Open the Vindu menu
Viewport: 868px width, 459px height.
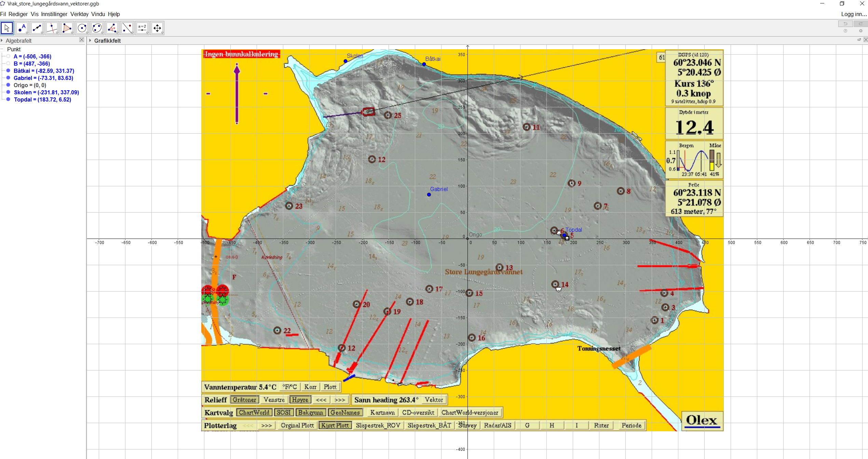pyautogui.click(x=98, y=14)
